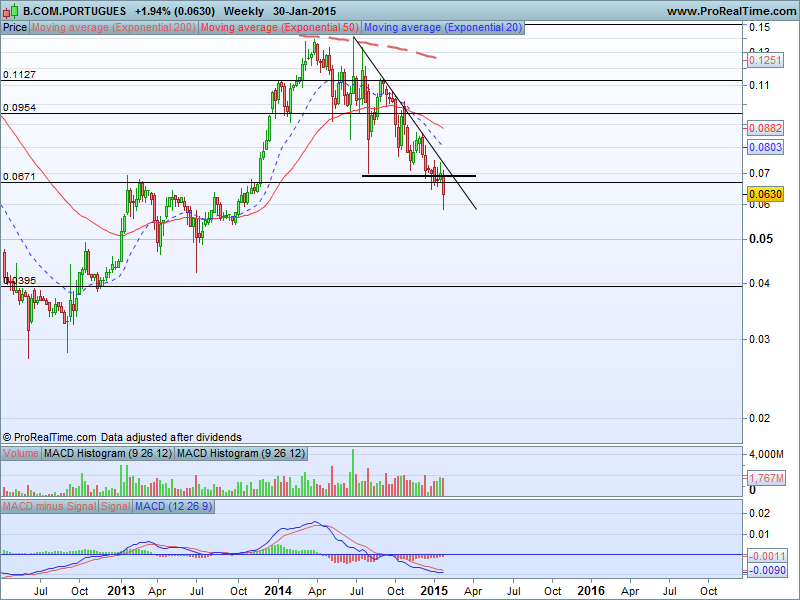Click the bold 0.05 price axis label
The image size is (800, 600).
click(x=761, y=239)
